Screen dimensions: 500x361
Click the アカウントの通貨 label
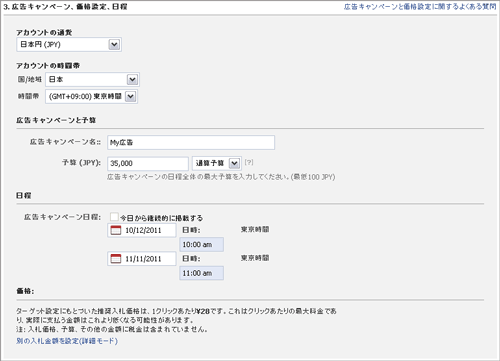44,32
